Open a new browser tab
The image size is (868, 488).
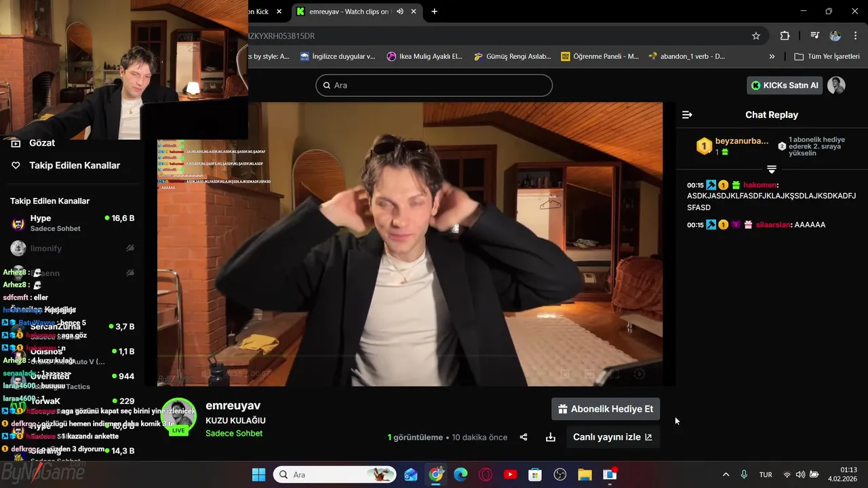(434, 12)
